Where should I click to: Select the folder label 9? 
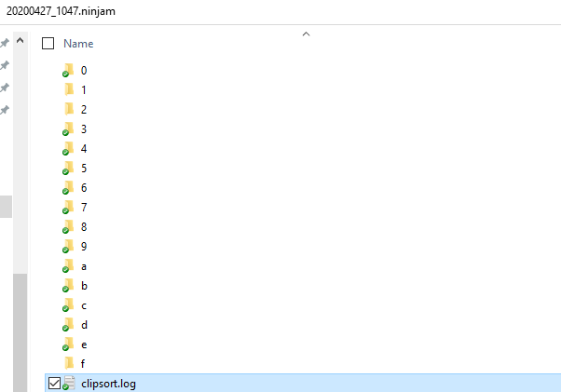point(84,246)
